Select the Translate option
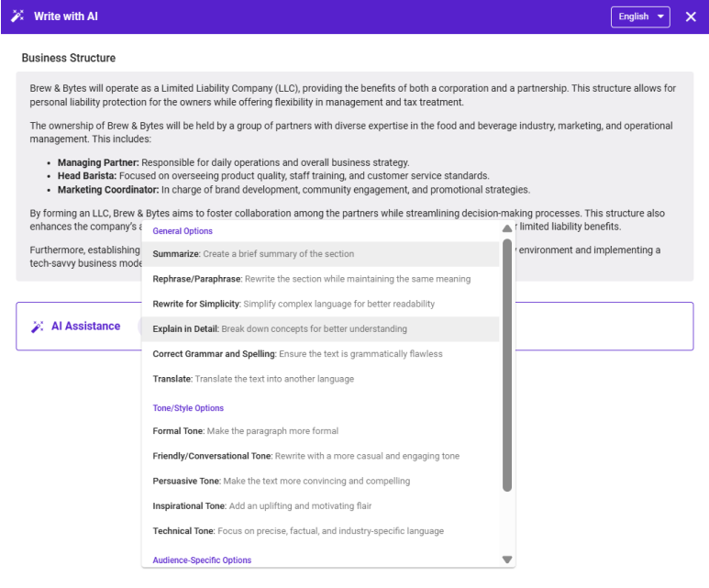The image size is (709, 588). coord(320,379)
